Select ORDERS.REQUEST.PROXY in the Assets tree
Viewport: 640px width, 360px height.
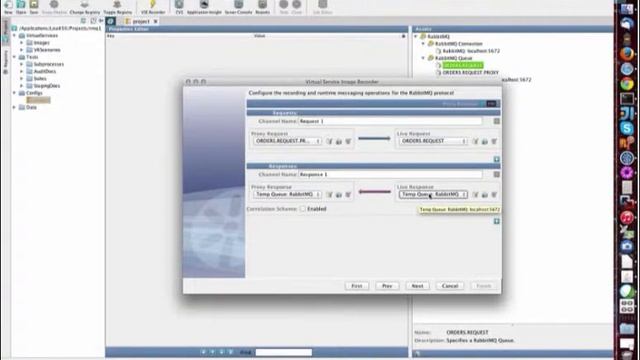coord(471,72)
